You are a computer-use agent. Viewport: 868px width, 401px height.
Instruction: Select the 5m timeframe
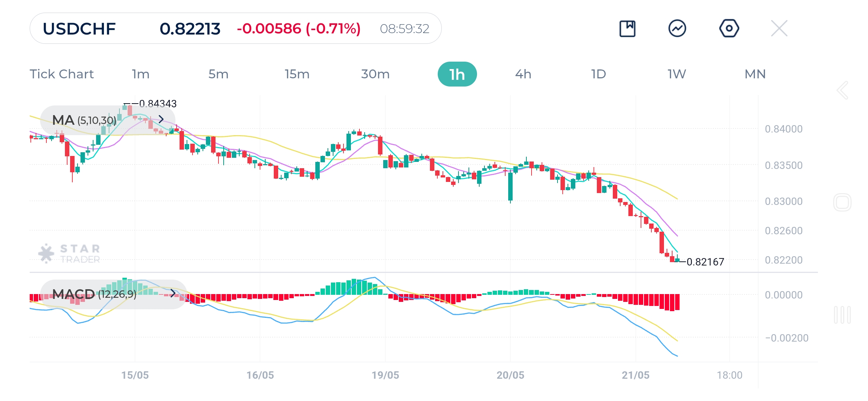[218, 74]
